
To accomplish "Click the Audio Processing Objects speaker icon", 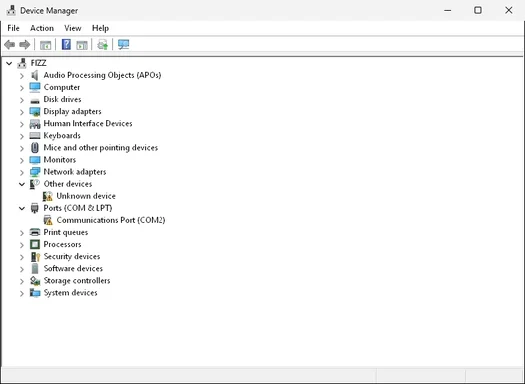I will click(34, 75).
